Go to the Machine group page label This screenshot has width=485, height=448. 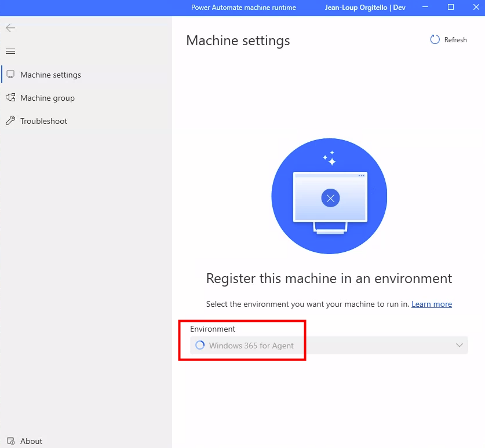tap(48, 98)
